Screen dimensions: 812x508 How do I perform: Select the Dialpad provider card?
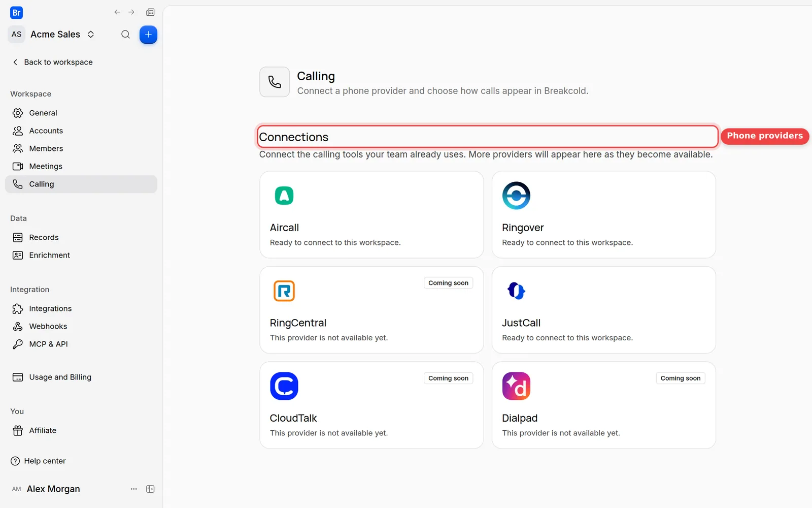click(x=604, y=405)
